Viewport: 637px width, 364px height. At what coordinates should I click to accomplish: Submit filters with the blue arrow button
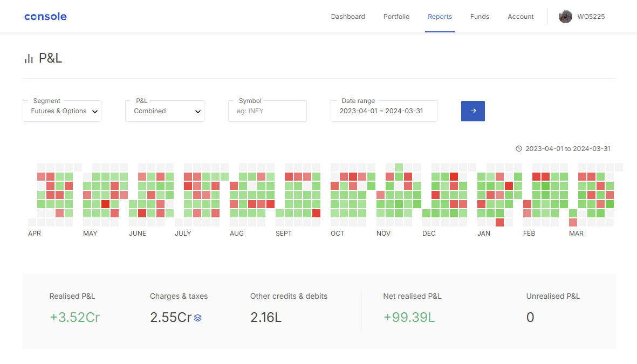click(473, 111)
